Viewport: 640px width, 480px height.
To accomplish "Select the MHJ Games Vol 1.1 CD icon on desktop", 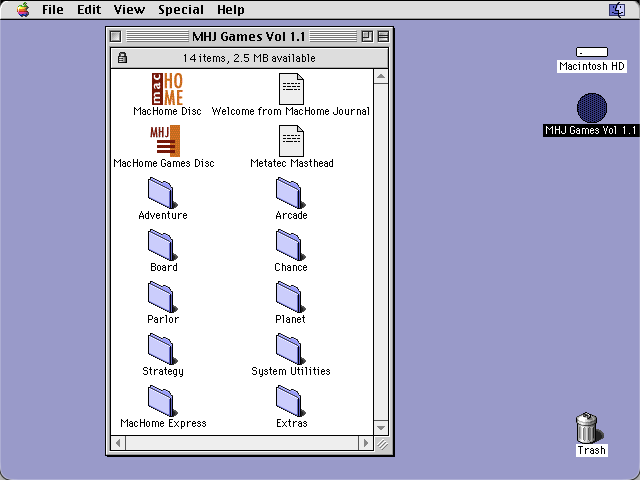I will 592,108.
